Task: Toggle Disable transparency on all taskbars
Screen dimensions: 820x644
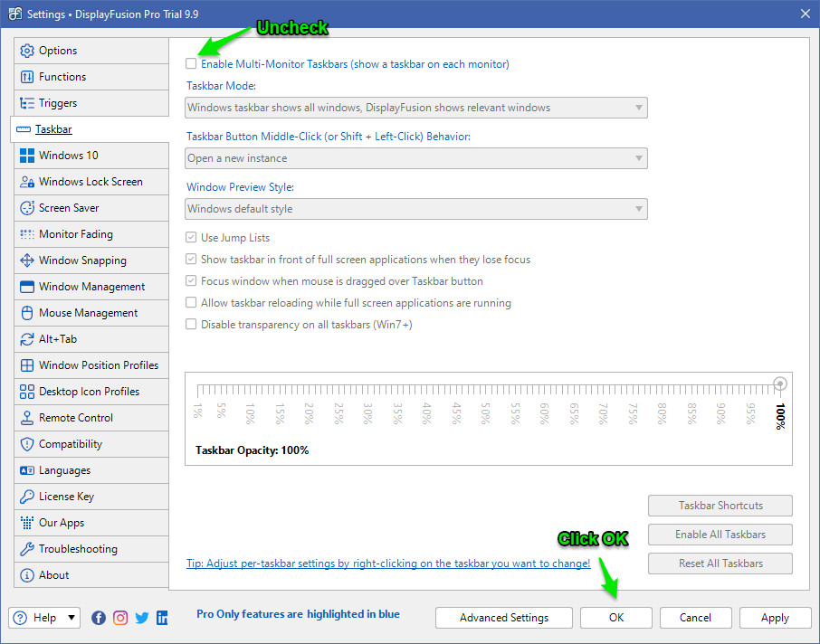Action: (191, 325)
